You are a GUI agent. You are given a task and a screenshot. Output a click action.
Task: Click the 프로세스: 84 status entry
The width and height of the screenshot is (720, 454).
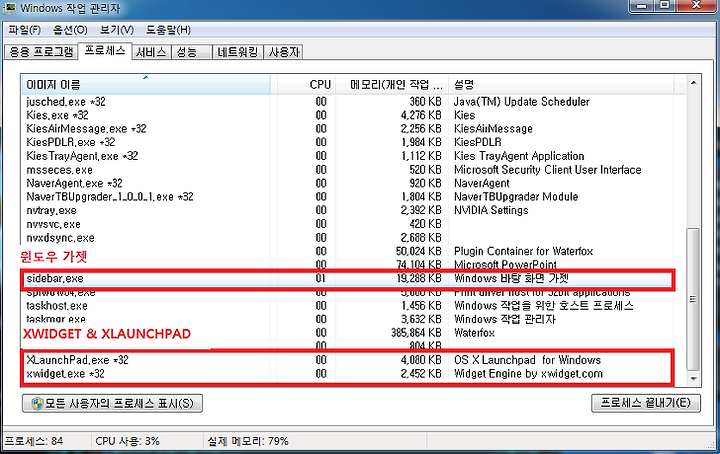pos(34,441)
